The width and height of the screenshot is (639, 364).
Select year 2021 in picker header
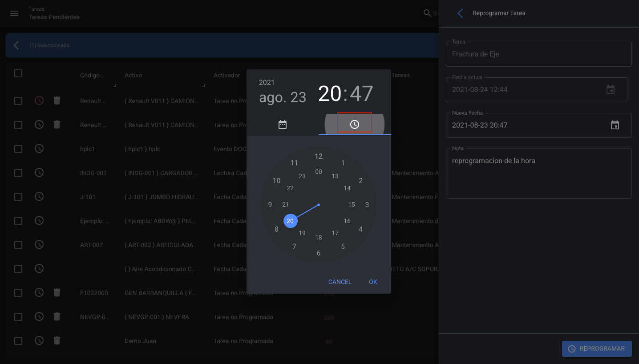pyautogui.click(x=267, y=83)
